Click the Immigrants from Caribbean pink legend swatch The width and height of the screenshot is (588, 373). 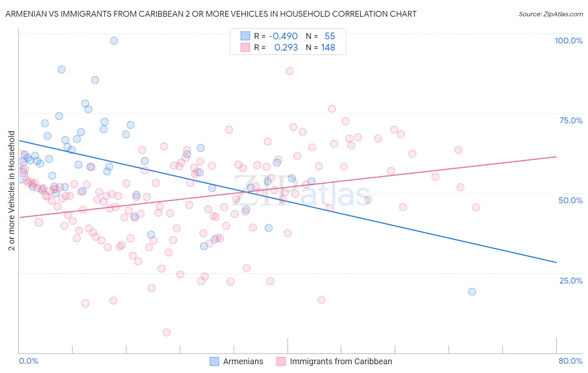pos(281,361)
